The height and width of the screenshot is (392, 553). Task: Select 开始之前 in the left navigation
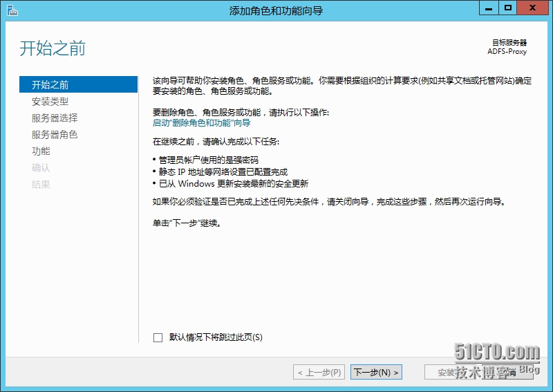tap(50, 85)
